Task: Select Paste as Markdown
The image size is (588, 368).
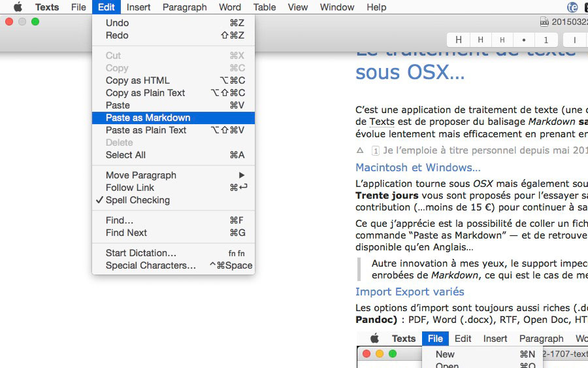Action: click(x=173, y=118)
